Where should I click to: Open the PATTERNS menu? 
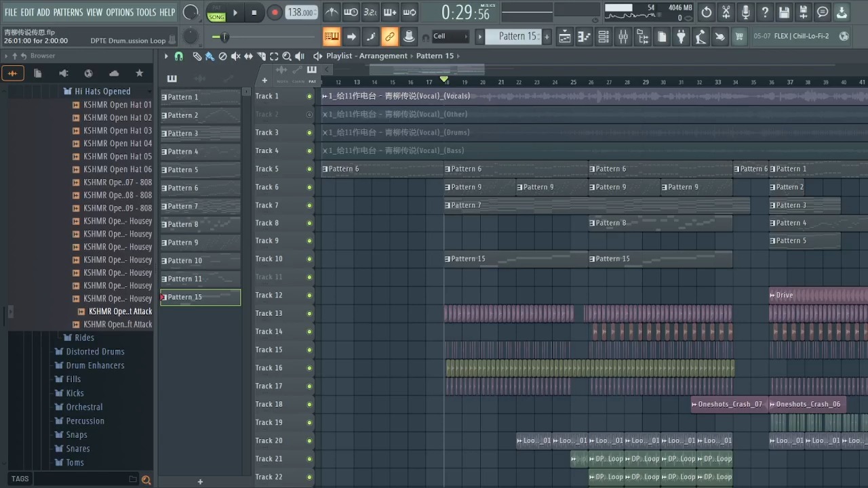68,12
